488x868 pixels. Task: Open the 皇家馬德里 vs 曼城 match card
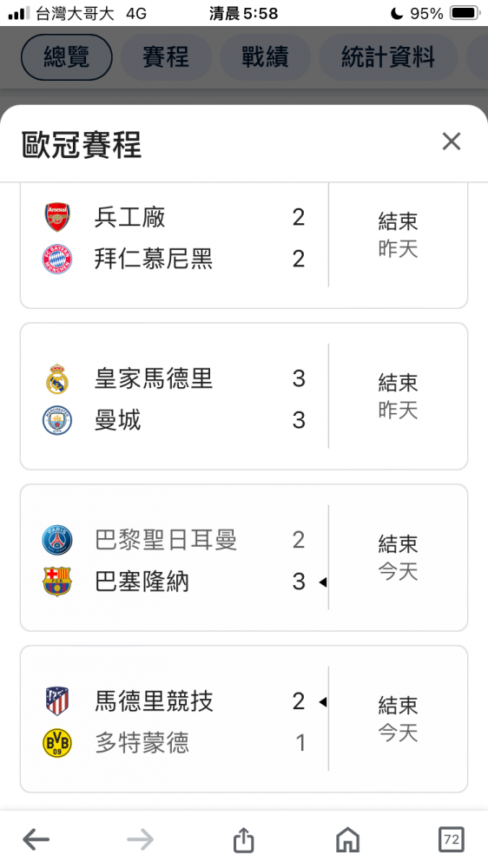pos(244,397)
